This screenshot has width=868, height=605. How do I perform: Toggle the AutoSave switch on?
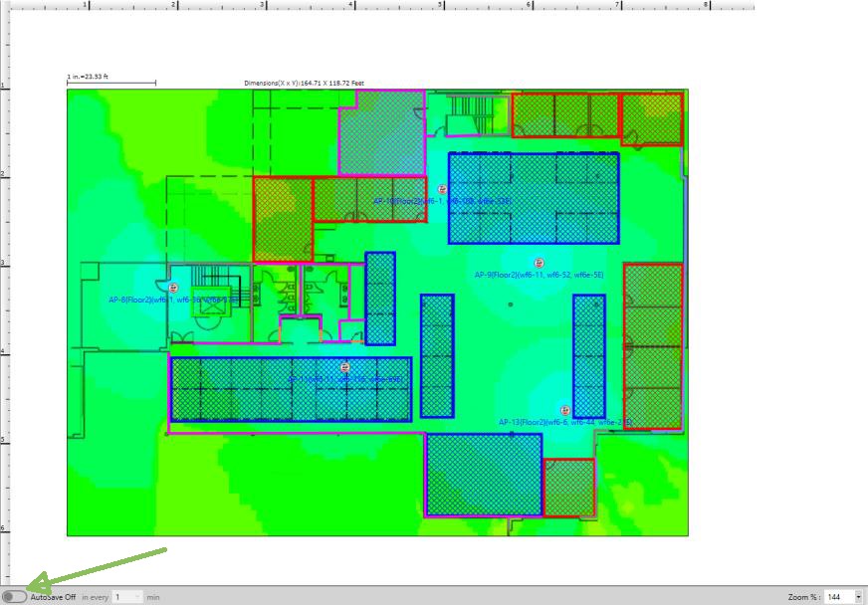(x=14, y=597)
